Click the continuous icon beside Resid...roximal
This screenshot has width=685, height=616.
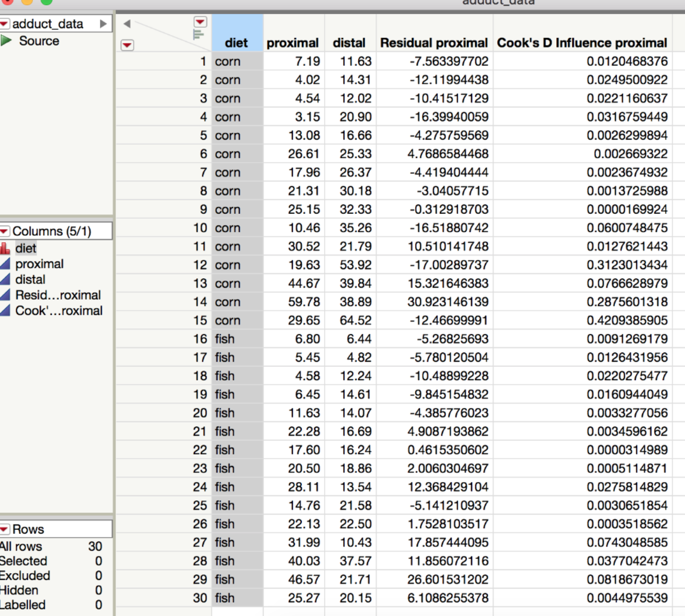coord(5,295)
